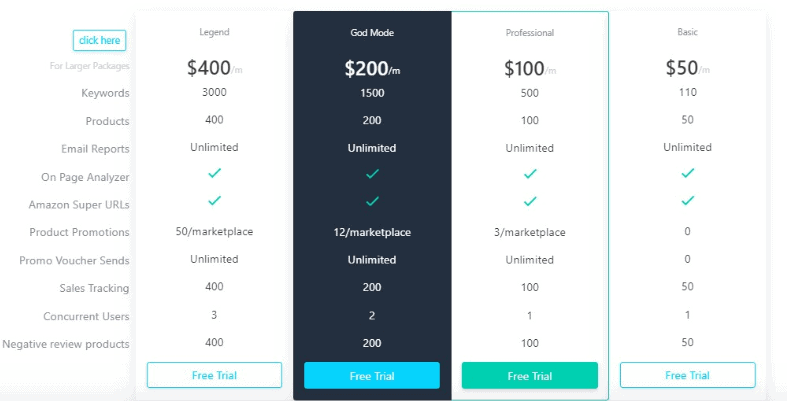Start the God Mode plan Free Trial
Screen dimensions: 787x401
click(x=372, y=375)
